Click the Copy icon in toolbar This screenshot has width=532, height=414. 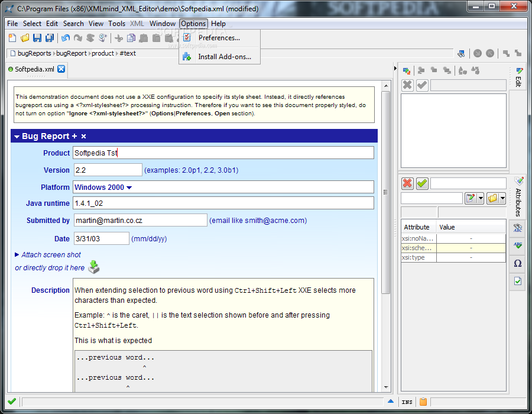pos(131,38)
